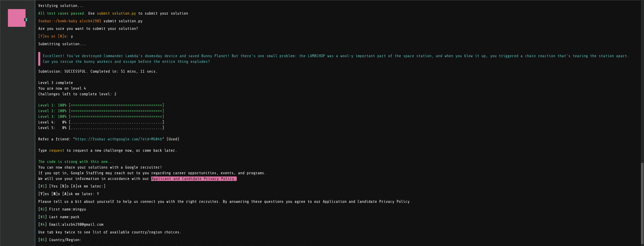The width and height of the screenshot is (644, 246).
Task: Click yellow 'submit solution.py' command hint
Action: pos(116,13)
